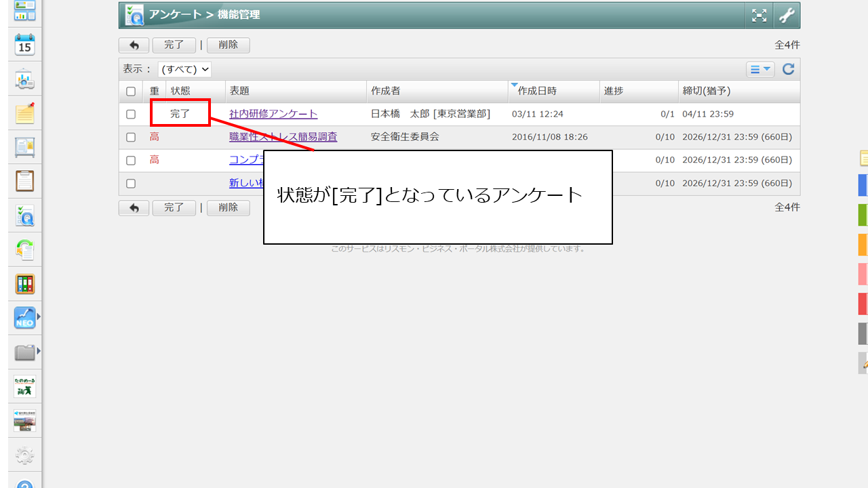Image resolution: width=868 pixels, height=488 pixels.
Task: Sort by the 状態 column header
Action: pos(195,91)
